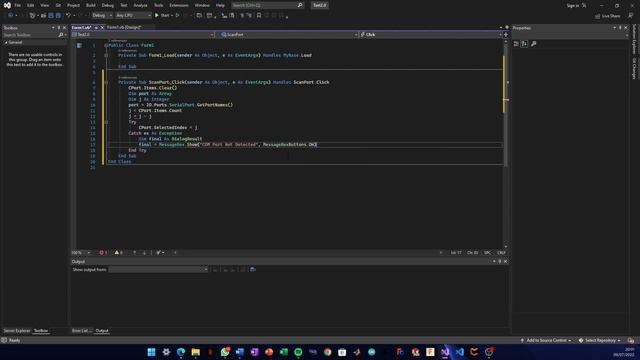Open the ScanPort class member dropdown

click(288, 35)
